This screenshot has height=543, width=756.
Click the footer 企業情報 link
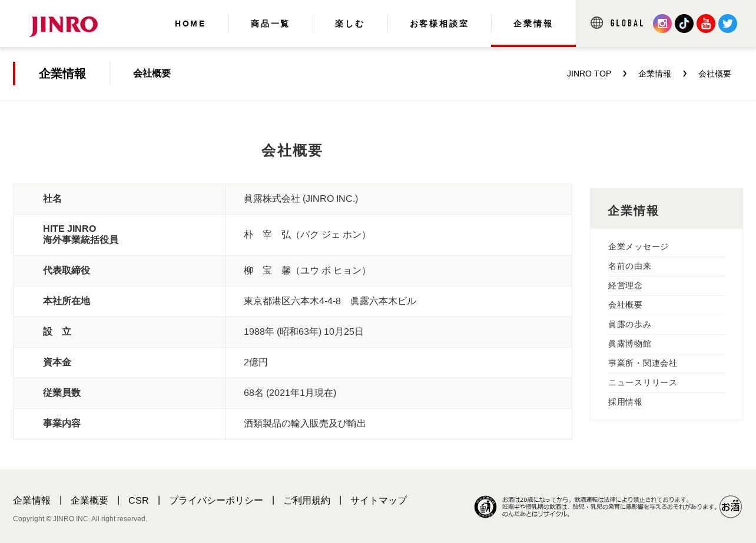point(32,501)
